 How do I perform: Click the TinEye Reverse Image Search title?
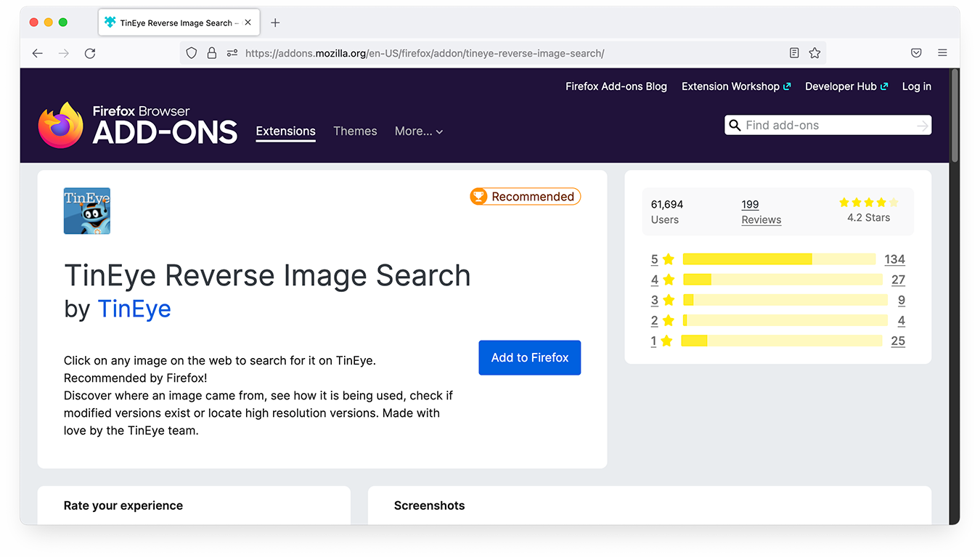coord(267,276)
